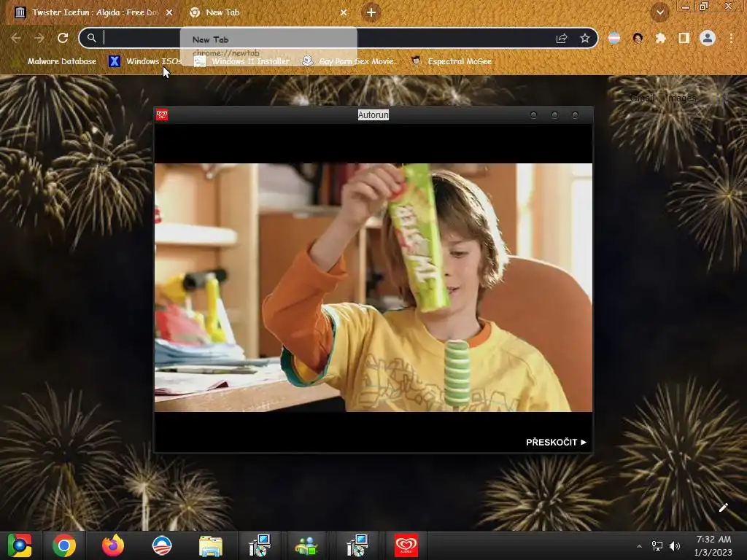Bookmark this page with the star icon
The height and width of the screenshot is (560, 747).
(585, 38)
